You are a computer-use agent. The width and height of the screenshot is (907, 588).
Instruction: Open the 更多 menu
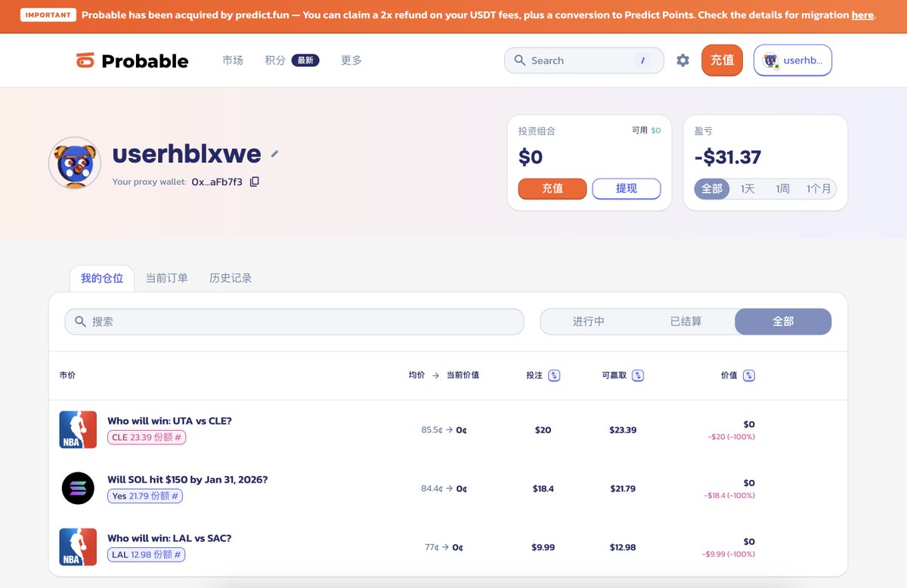point(351,60)
